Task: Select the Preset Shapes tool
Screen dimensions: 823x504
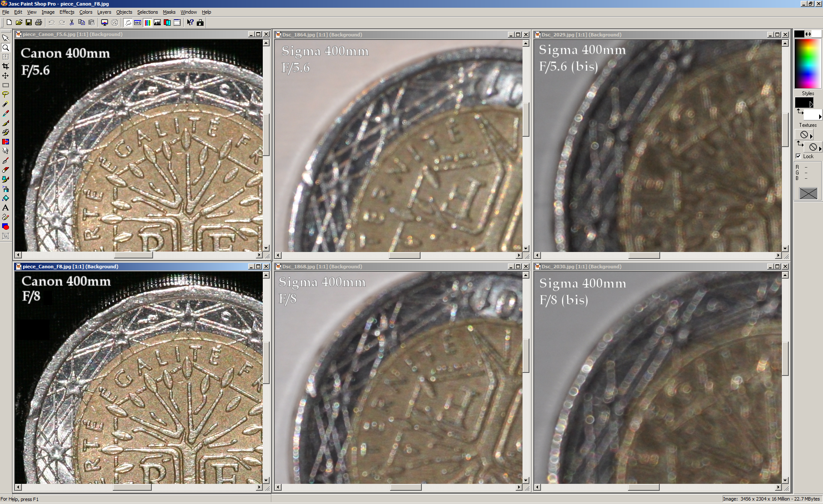Action: (x=6, y=227)
